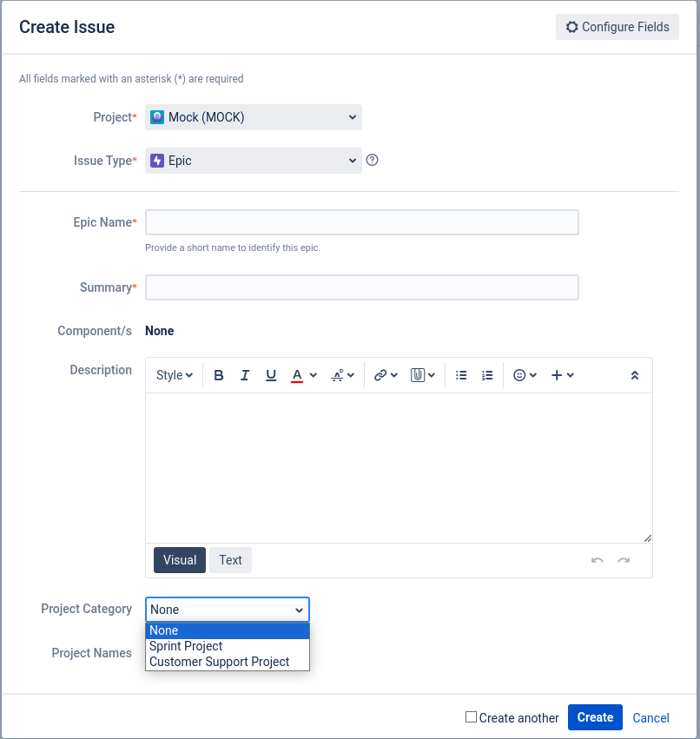Open Issue Type help question icon

(372, 161)
